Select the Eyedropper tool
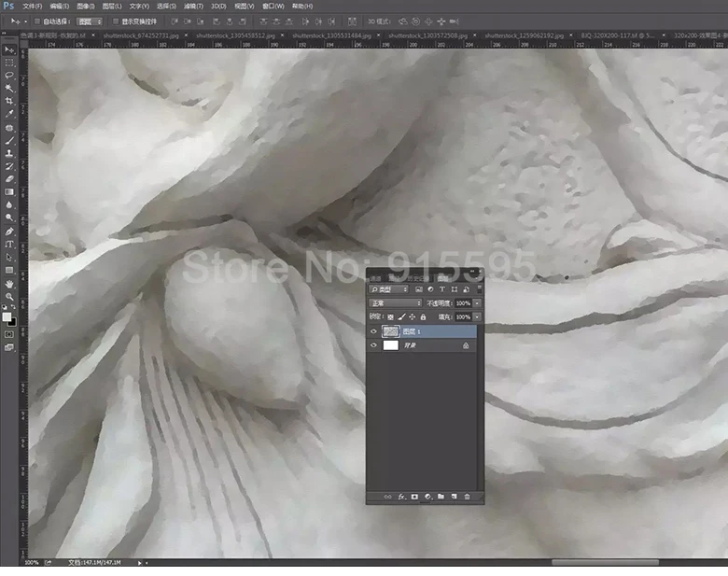This screenshot has height=576, width=728. point(9,114)
